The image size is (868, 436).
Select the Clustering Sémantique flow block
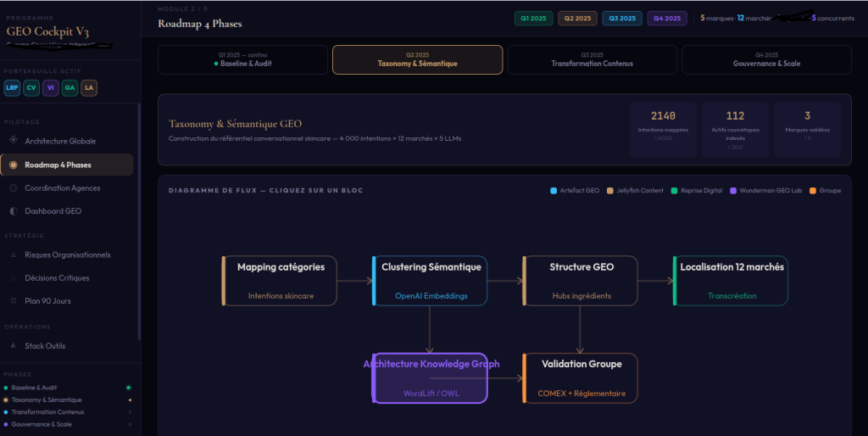(x=430, y=280)
